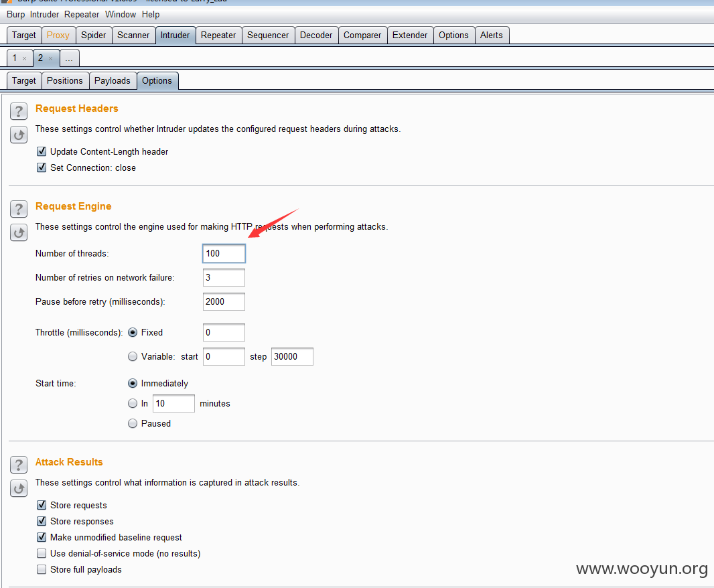Select Intruder attack tab 1
Screen dimensions: 714x588
(15, 58)
